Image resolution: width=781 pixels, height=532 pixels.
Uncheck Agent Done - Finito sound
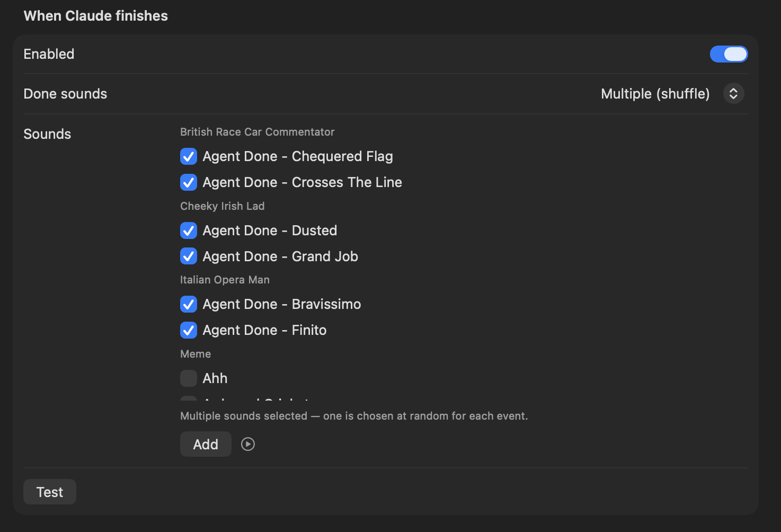(189, 330)
